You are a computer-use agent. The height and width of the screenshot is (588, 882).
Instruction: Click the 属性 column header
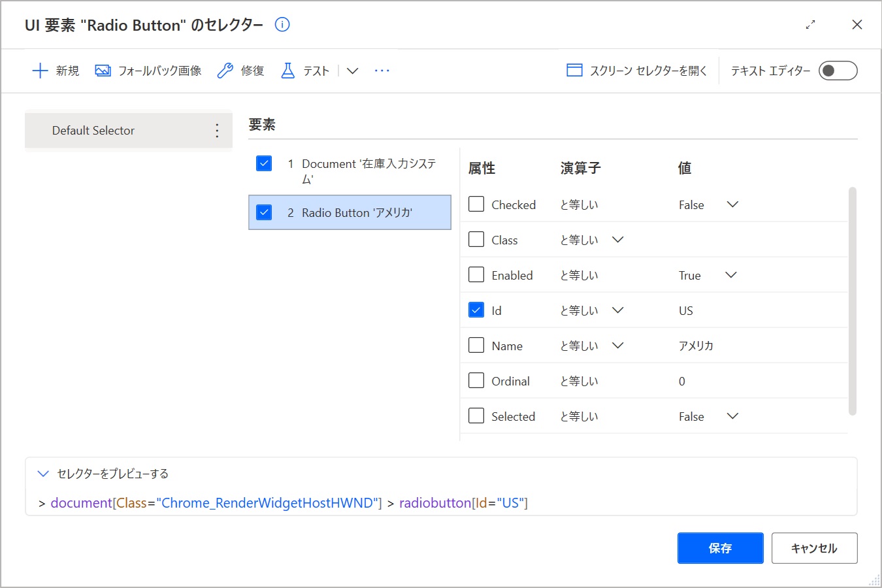point(482,169)
